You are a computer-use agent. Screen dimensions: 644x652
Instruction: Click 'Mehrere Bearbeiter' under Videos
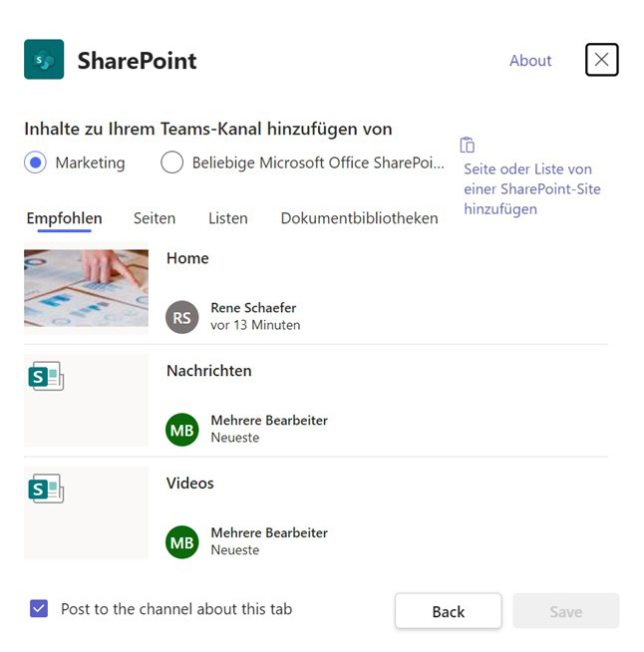point(269,532)
